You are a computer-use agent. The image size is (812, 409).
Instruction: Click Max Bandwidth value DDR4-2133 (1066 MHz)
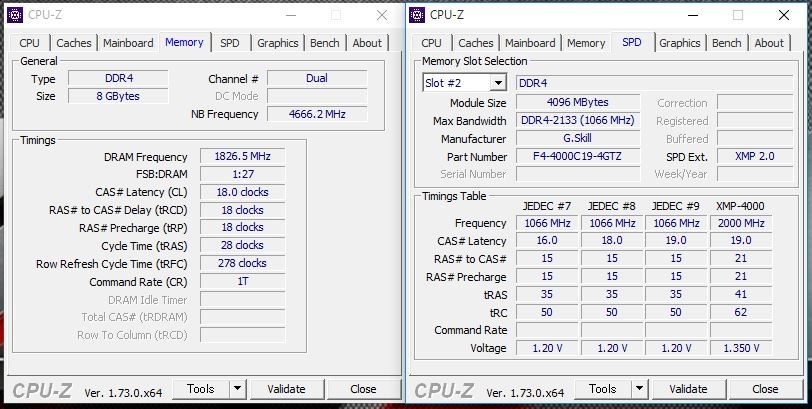click(578, 121)
